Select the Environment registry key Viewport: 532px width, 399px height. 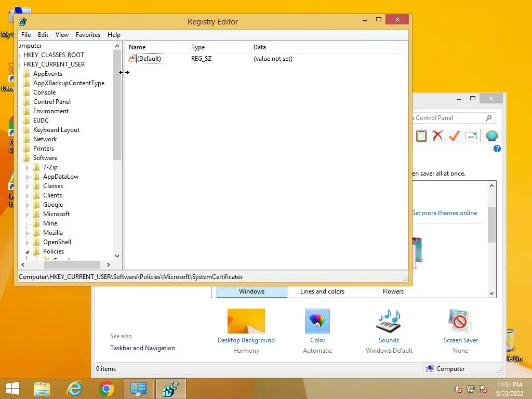click(x=51, y=111)
